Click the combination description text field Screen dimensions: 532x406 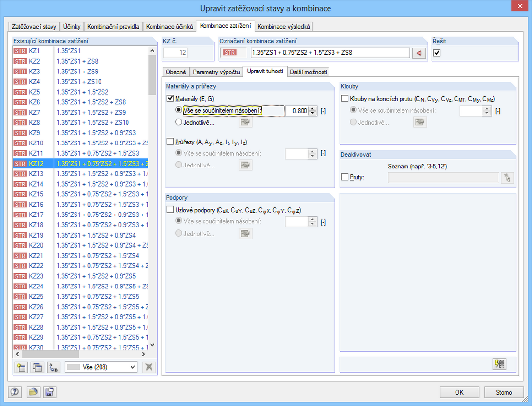click(x=330, y=53)
